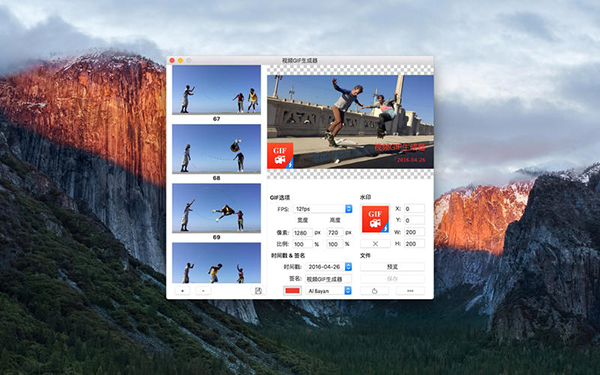The width and height of the screenshot is (600, 375).
Task: Open the red text color swatch
Action: click(292, 291)
